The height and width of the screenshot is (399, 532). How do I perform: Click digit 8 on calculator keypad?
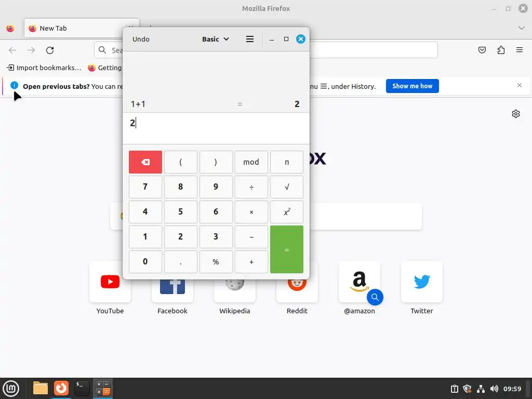180,187
